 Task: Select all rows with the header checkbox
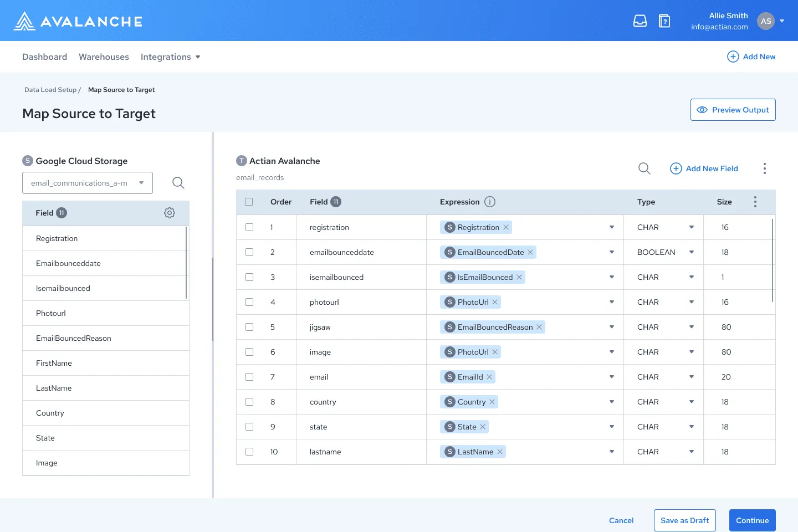(x=249, y=202)
